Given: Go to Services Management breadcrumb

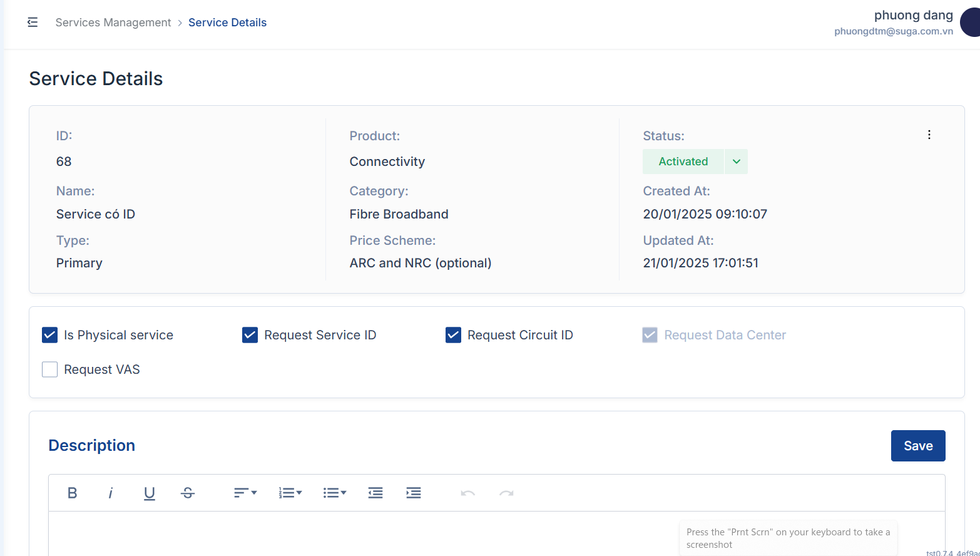Looking at the screenshot, I should point(113,23).
